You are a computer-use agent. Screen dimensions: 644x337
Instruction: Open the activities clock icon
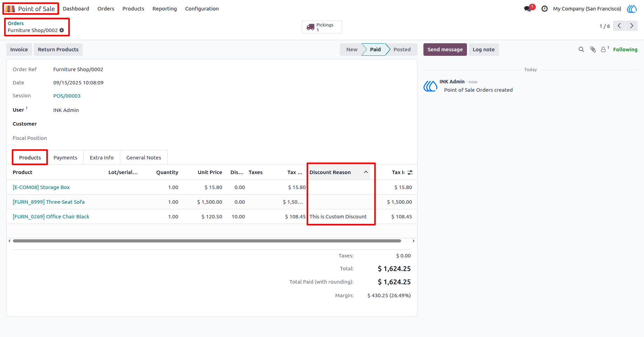[x=545, y=9]
